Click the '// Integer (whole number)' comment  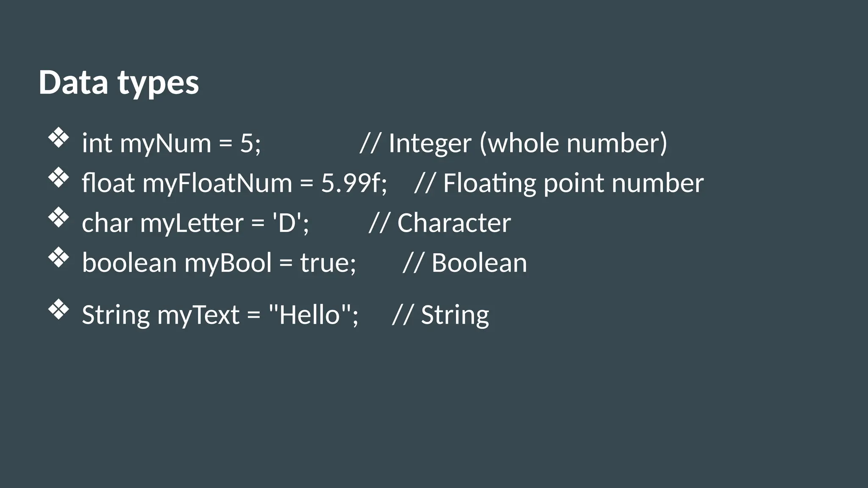pyautogui.click(x=513, y=143)
